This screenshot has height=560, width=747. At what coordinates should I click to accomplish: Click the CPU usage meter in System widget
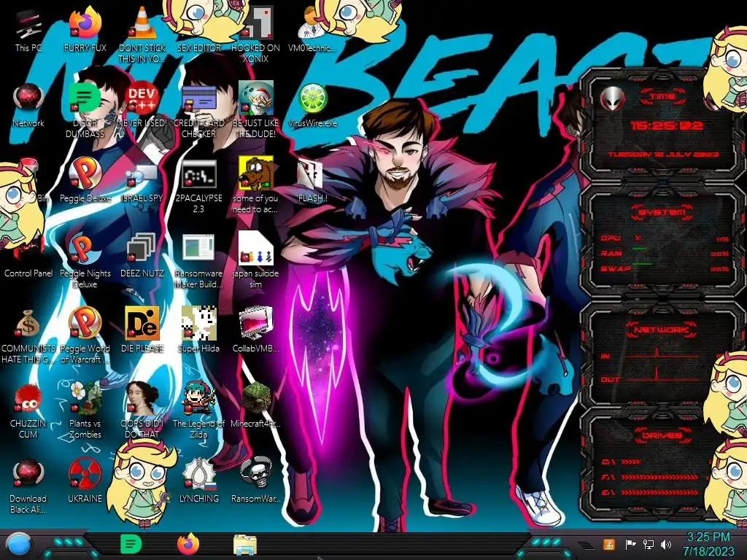pos(665,238)
